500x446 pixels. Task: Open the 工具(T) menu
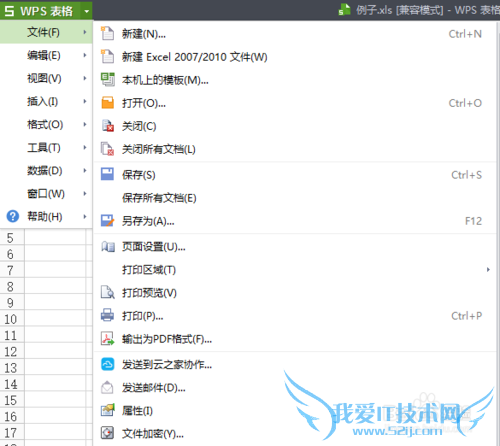pos(46,147)
